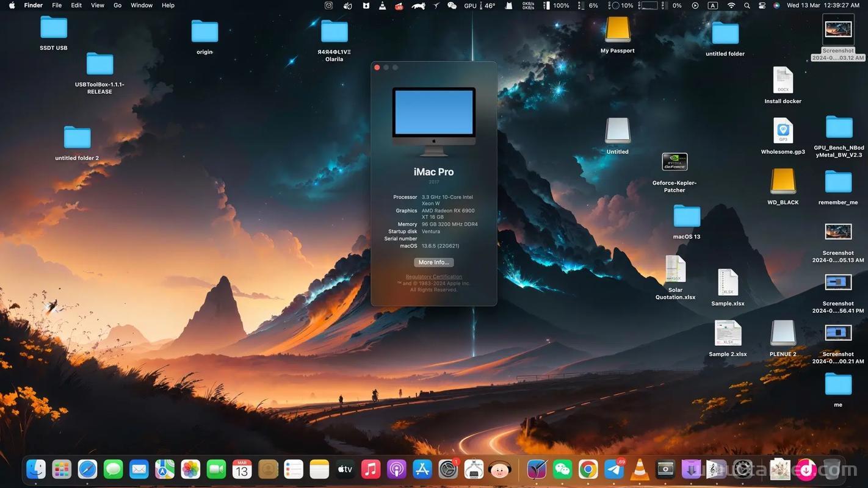Open the Go menu

coord(117,5)
